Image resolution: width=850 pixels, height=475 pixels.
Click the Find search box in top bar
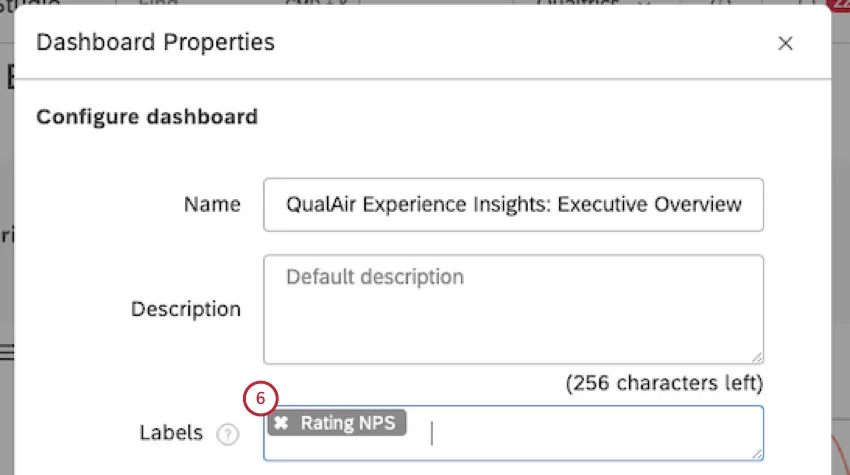pos(160,4)
